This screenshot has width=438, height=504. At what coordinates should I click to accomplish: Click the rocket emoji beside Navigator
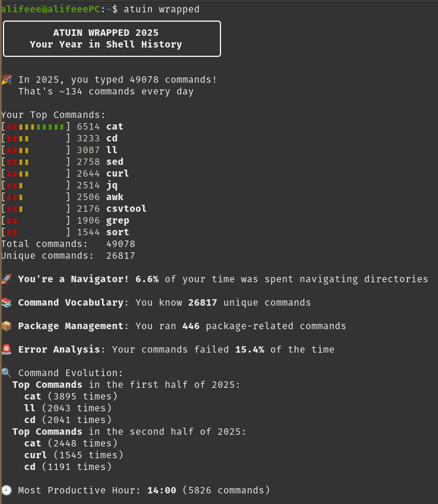coord(7,279)
